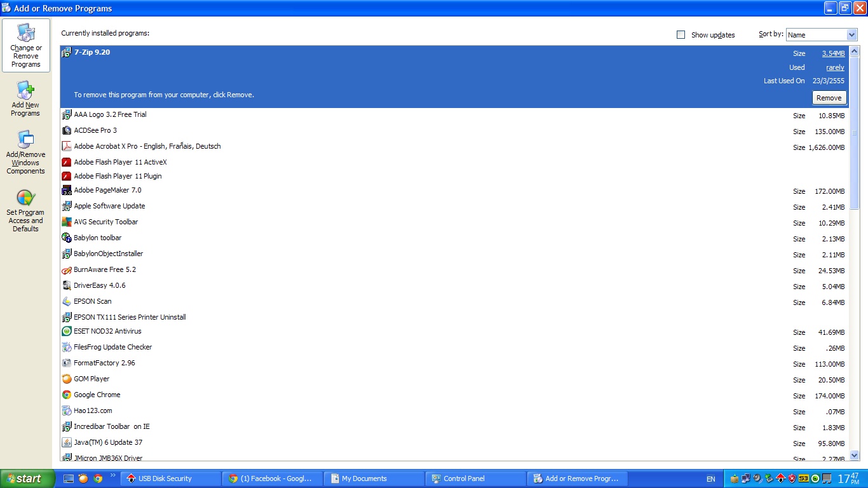
Task: Click Remove button for 7-Zip 9.20
Action: pos(829,98)
